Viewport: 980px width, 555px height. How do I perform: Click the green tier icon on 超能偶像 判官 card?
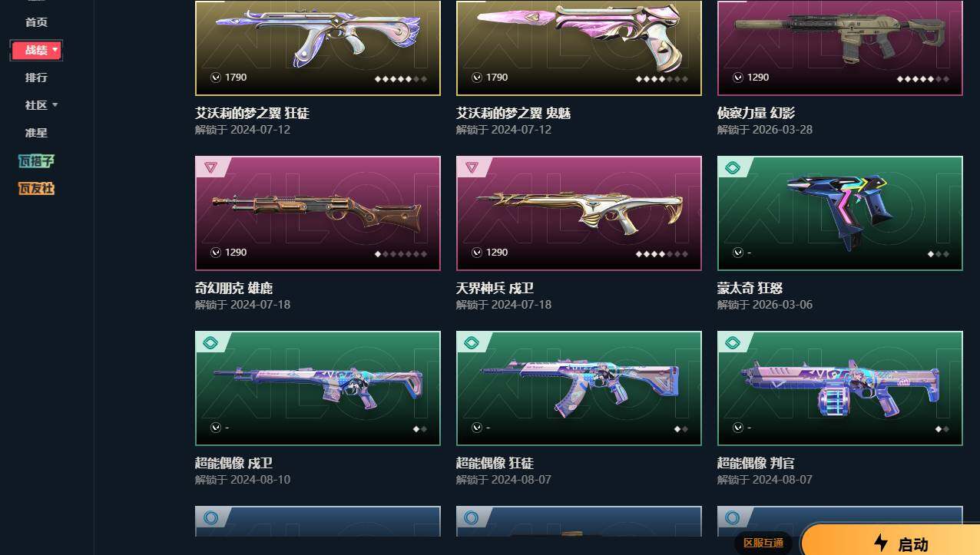tap(733, 342)
